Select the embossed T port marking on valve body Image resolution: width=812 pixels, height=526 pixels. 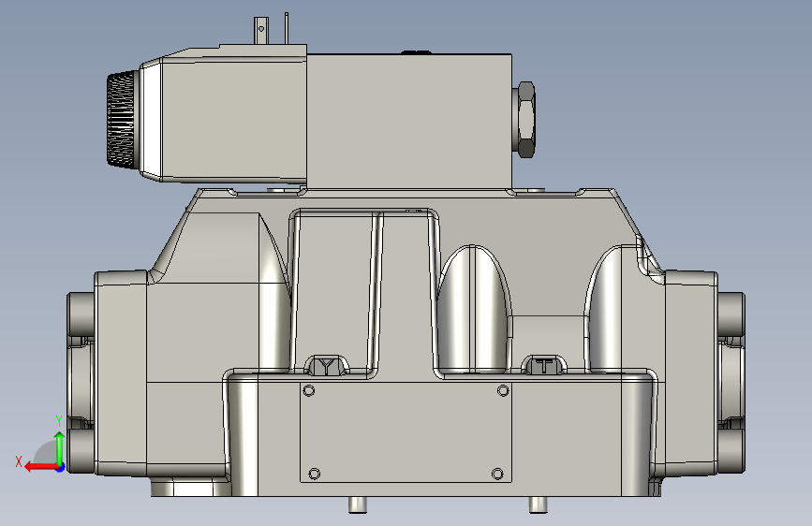[x=544, y=366]
